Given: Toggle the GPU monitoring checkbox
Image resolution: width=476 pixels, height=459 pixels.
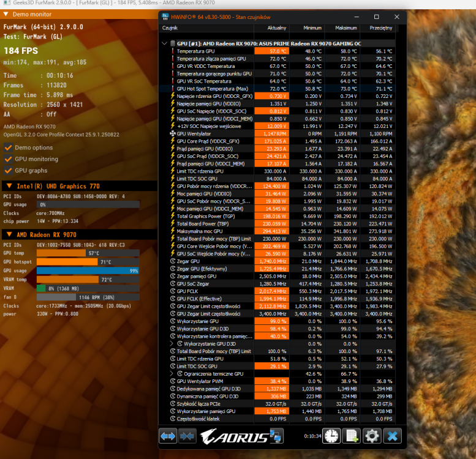Looking at the screenshot, I should point(8,159).
